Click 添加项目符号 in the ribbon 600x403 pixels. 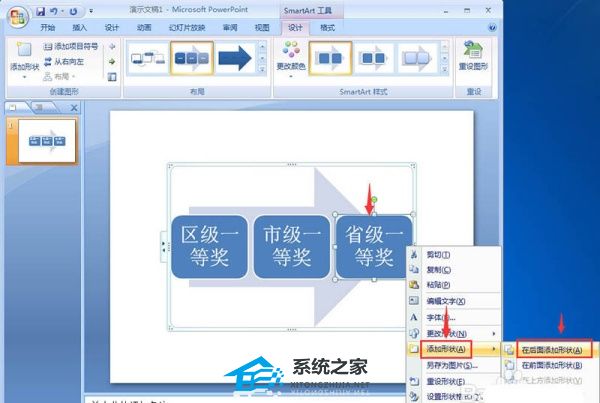click(71, 46)
